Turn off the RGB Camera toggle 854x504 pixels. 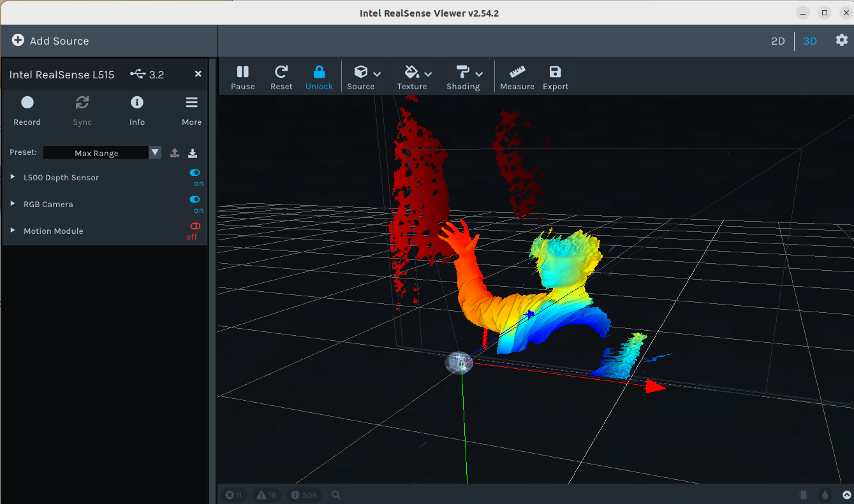click(x=195, y=199)
